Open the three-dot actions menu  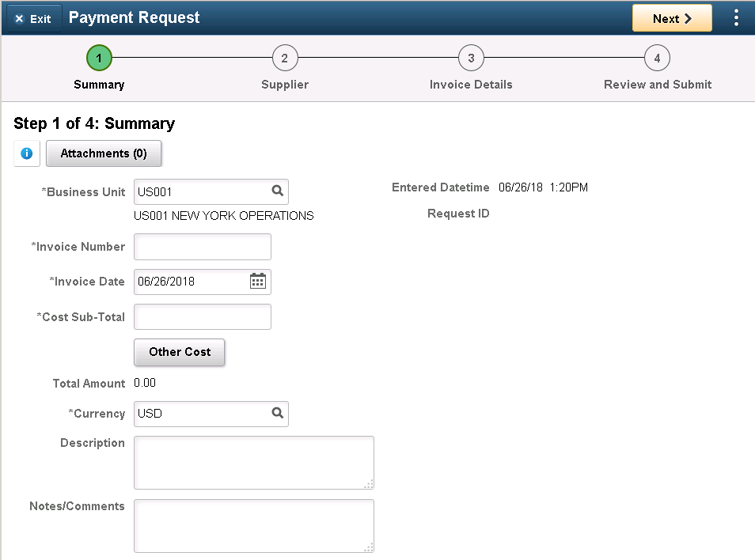[x=736, y=18]
